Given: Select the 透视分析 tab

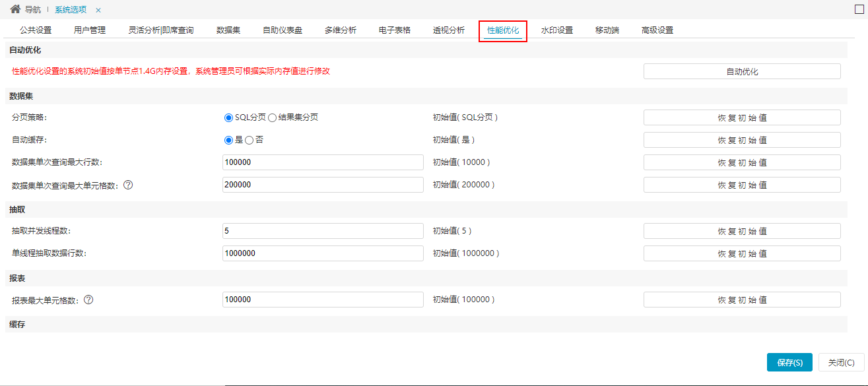Looking at the screenshot, I should pos(449,30).
